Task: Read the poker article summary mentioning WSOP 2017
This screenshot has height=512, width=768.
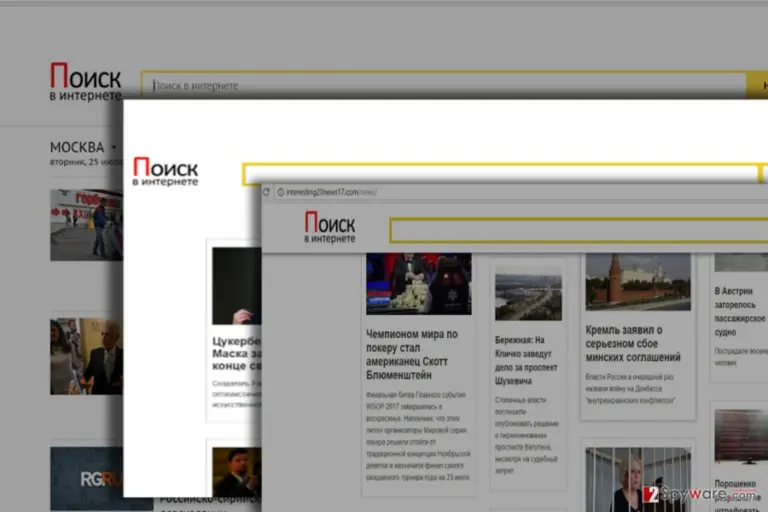Action: [418, 436]
